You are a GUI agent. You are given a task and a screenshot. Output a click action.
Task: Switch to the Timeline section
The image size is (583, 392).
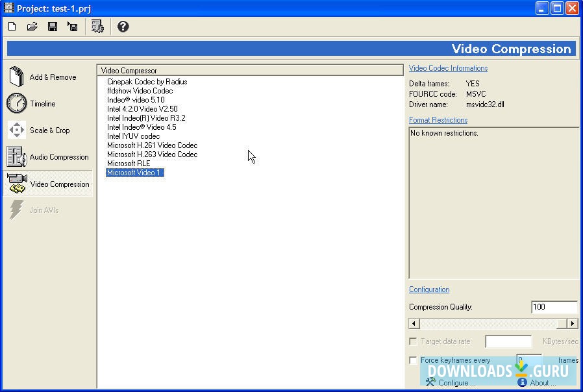[42, 104]
